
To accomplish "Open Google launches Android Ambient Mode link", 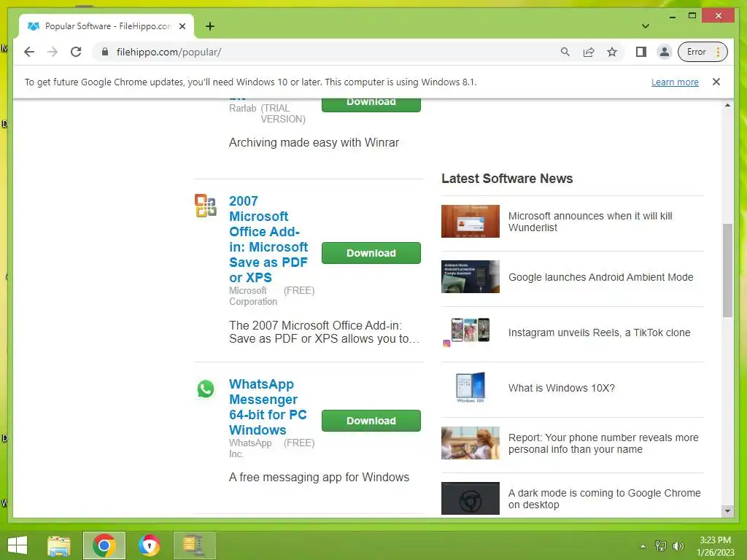I will [x=601, y=277].
